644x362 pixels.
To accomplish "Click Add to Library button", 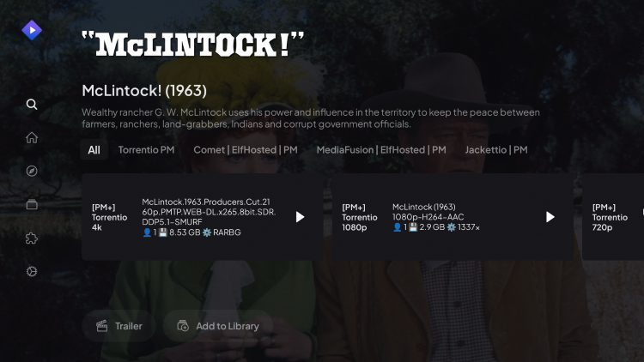I will coord(218,326).
